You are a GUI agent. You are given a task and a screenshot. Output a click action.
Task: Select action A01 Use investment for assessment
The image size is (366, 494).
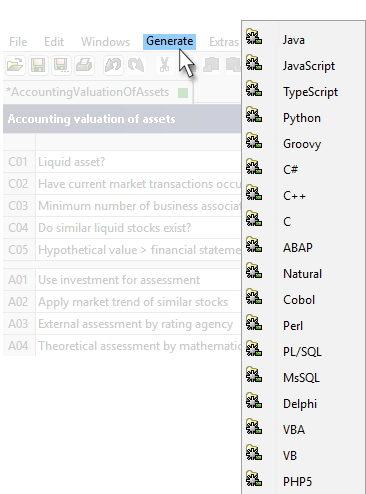pos(122,280)
